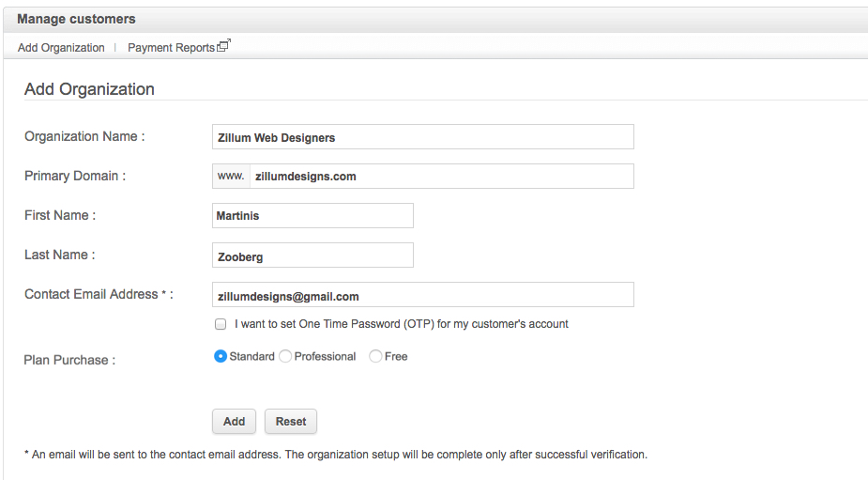Click the external-link icon beside Payment Reports
This screenshot has width=868, height=480.
(223, 45)
